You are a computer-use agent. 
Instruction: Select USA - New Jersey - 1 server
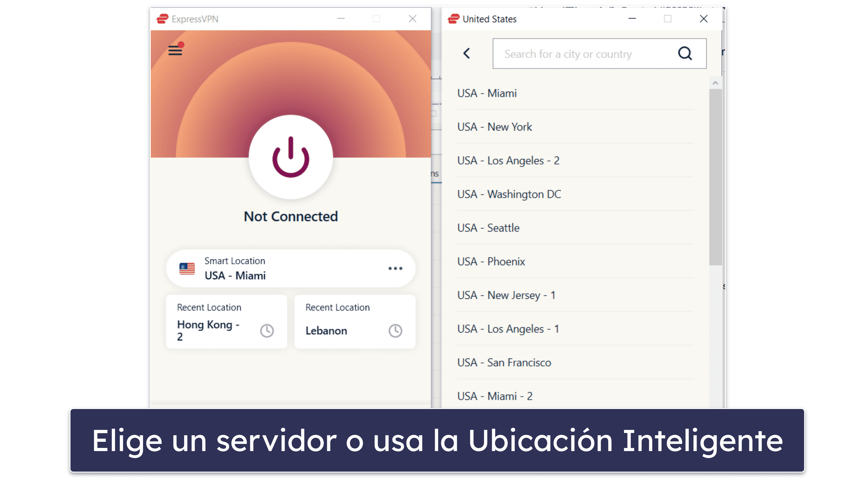[x=575, y=295]
